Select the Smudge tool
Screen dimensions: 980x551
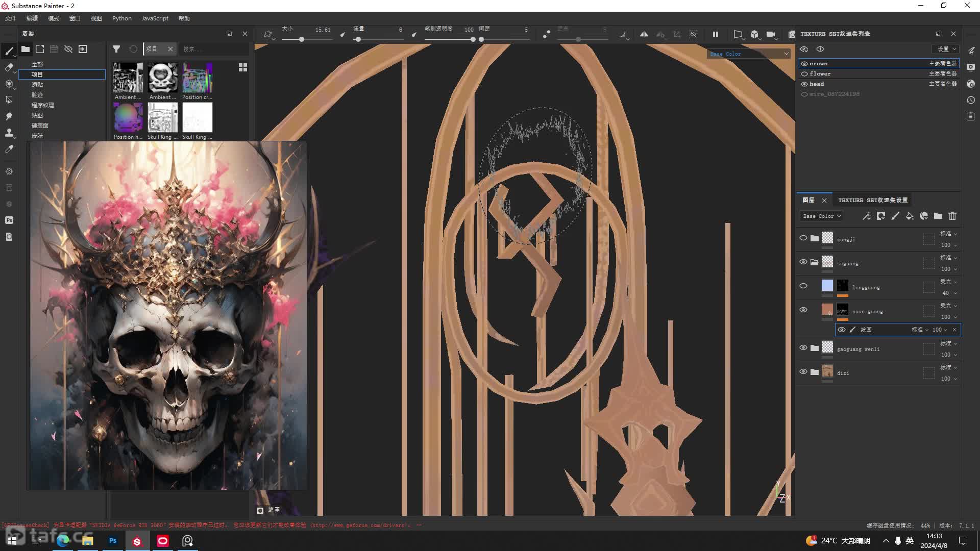click(x=9, y=116)
